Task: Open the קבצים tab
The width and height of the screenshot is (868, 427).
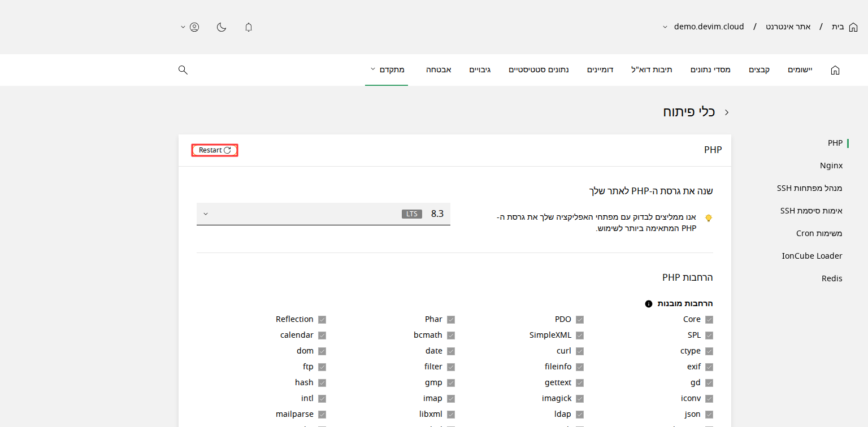Action: [759, 70]
